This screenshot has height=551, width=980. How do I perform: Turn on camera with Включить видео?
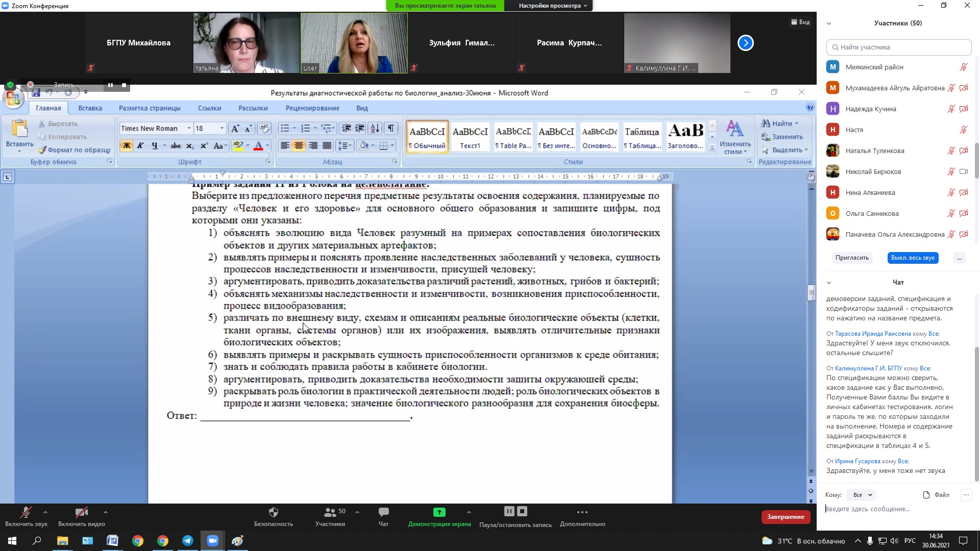click(81, 512)
